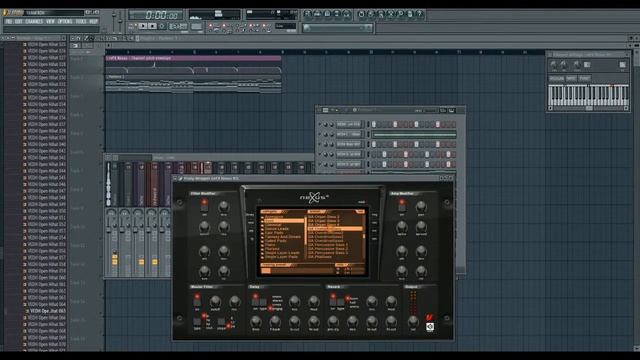Open the OPTIONS menu

point(65,22)
